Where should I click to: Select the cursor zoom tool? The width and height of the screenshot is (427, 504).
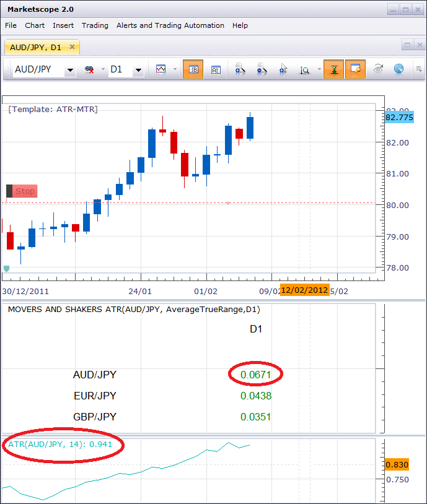tap(283, 69)
